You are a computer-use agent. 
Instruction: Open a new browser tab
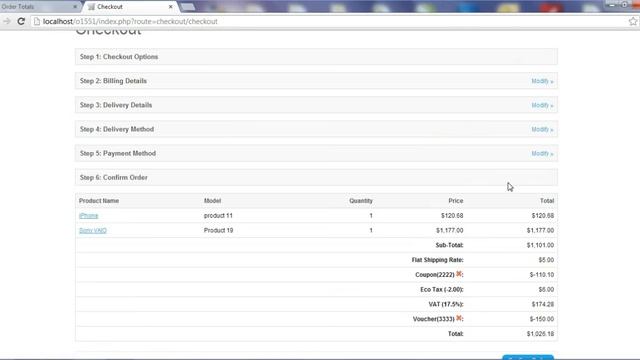coord(188,7)
